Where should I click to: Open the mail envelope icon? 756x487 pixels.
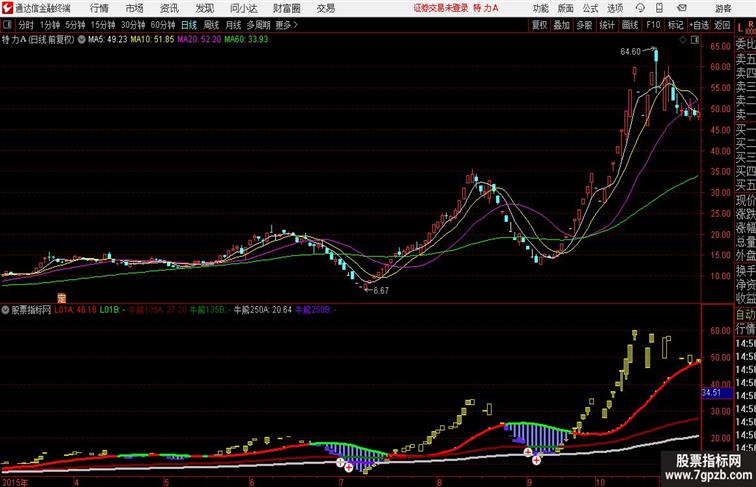682,8
